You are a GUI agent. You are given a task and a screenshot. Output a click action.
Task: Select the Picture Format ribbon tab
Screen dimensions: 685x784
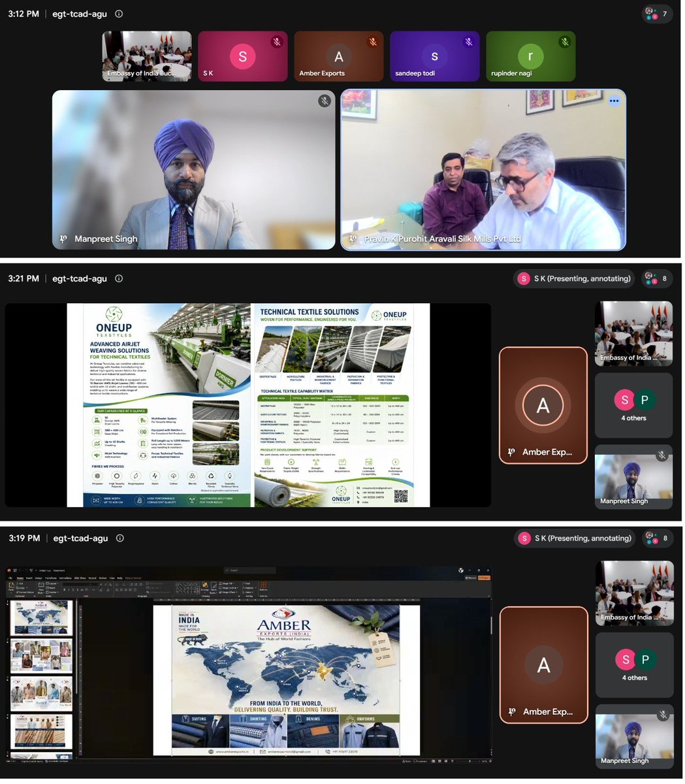tap(133, 578)
